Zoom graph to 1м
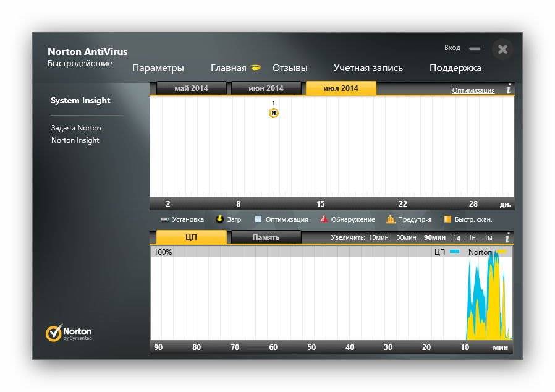This screenshot has height=392, width=555. coord(488,237)
